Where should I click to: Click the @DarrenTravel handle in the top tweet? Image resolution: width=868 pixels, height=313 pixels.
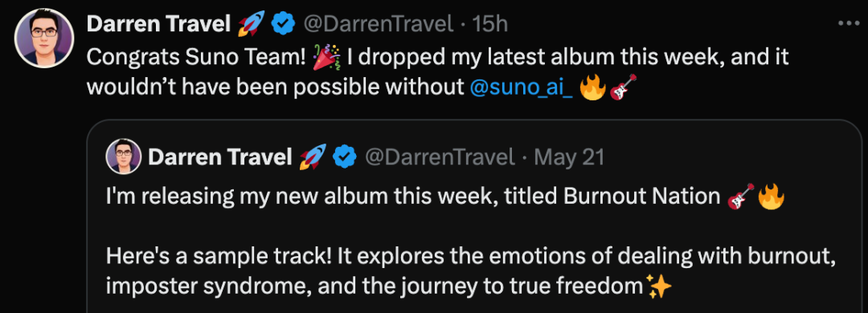pyautogui.click(x=378, y=24)
